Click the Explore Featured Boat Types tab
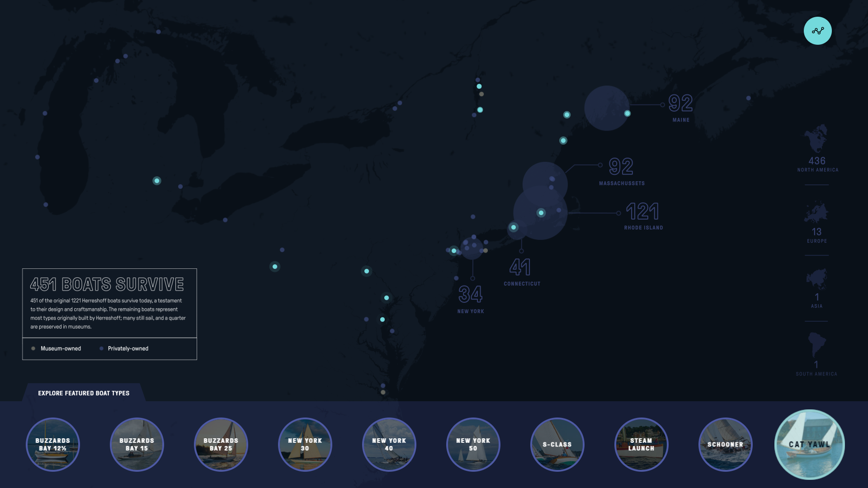The height and width of the screenshot is (488, 868). (84, 393)
